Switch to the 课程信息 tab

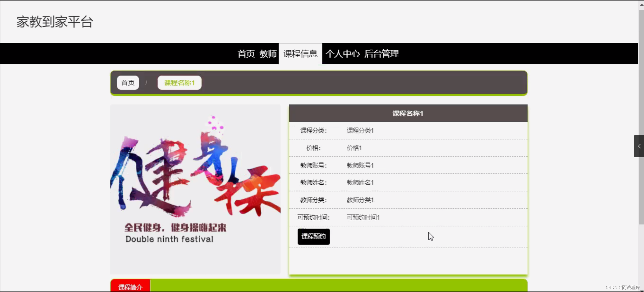300,54
